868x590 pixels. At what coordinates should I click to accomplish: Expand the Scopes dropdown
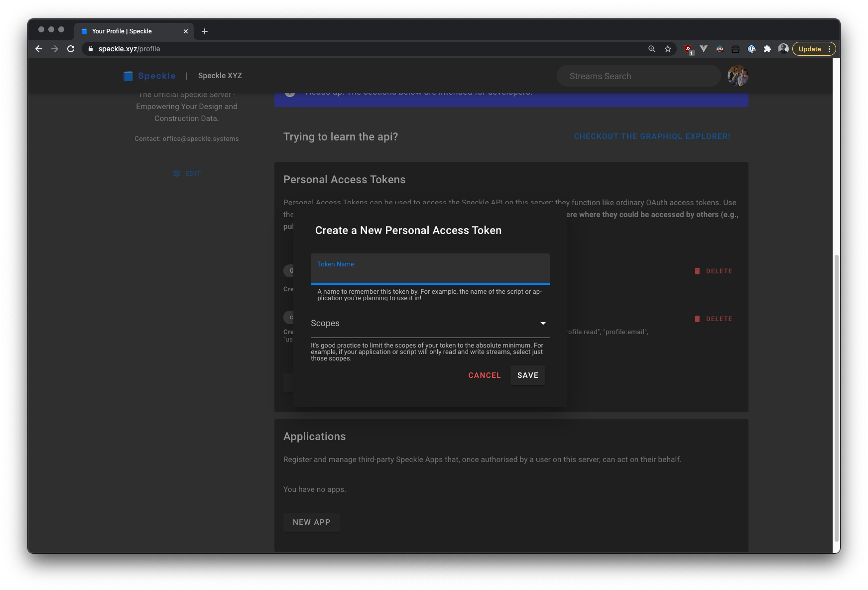point(542,323)
